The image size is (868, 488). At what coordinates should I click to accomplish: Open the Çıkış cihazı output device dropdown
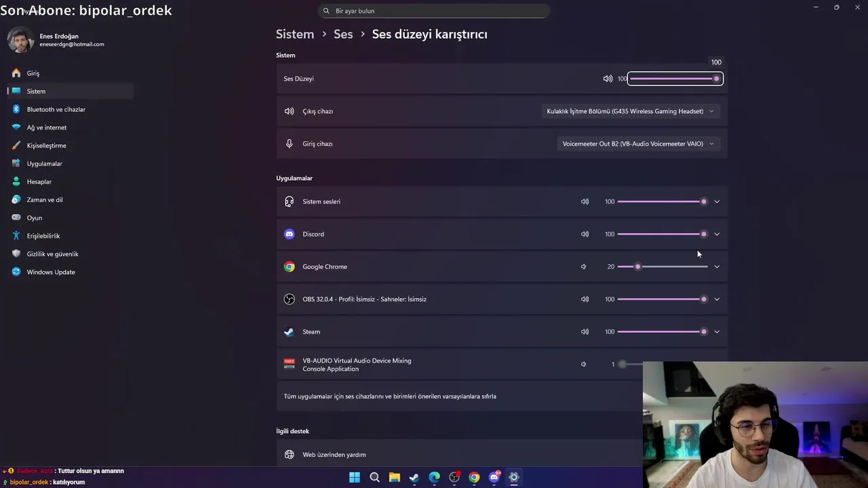tap(631, 111)
